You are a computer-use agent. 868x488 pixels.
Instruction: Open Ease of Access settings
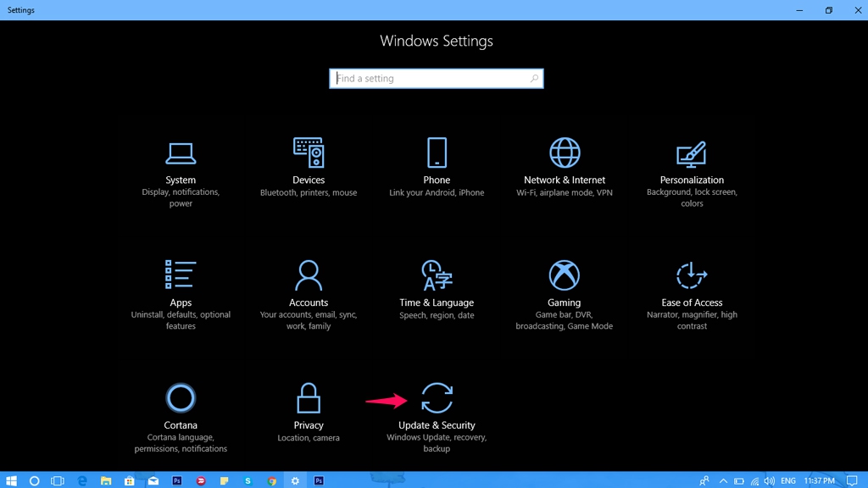tap(692, 296)
